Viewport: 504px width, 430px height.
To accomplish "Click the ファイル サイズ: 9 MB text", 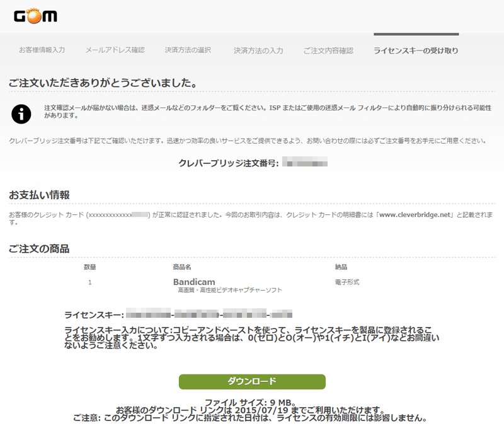I will pos(250,402).
